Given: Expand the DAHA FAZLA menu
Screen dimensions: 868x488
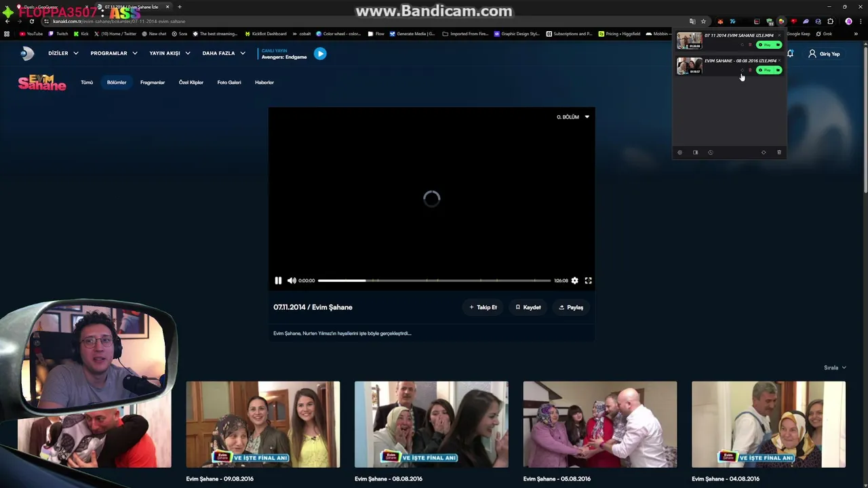Looking at the screenshot, I should (x=224, y=54).
